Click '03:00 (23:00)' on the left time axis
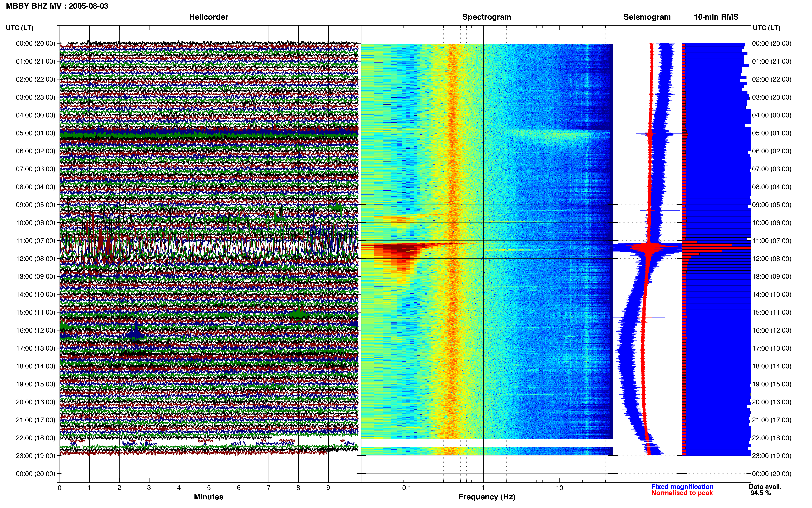812x508 pixels. tap(36, 97)
